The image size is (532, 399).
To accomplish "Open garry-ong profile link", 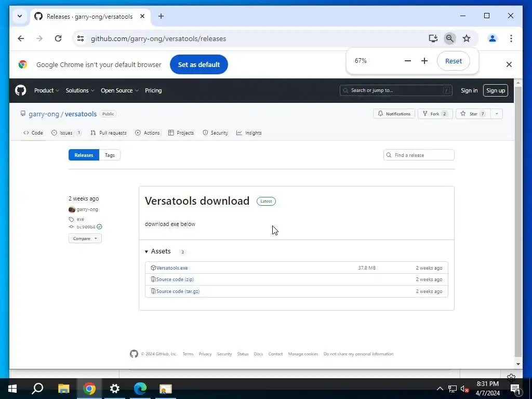I will pyautogui.click(x=44, y=114).
